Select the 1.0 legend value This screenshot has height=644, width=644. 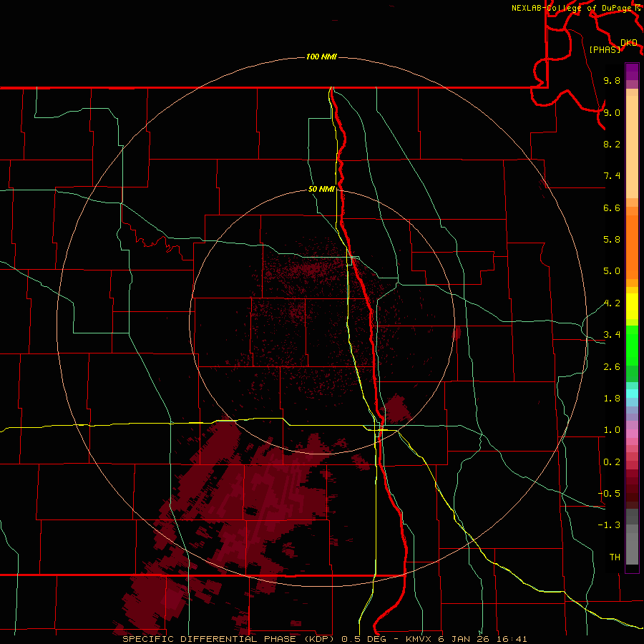point(612,430)
